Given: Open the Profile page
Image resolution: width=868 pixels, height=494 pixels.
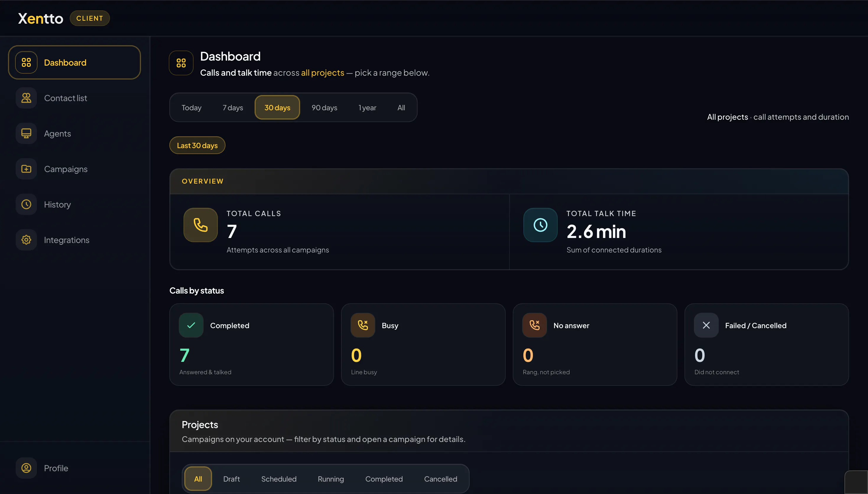Looking at the screenshot, I should point(74,468).
